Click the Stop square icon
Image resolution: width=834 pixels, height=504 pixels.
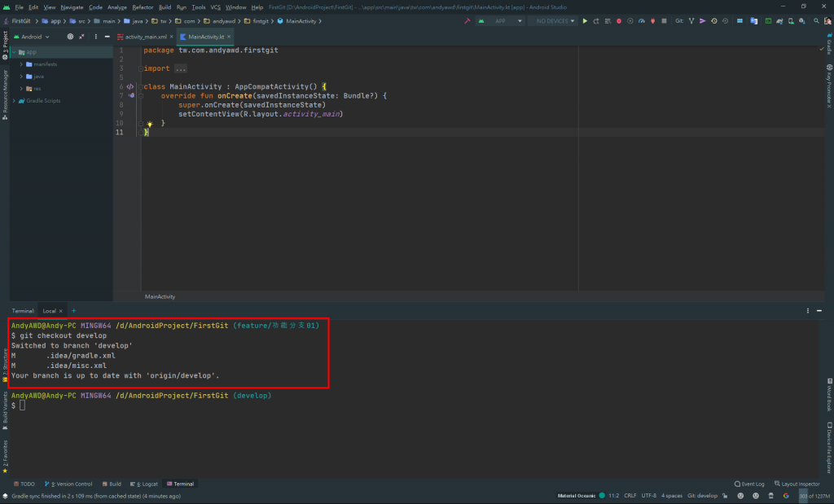click(x=664, y=21)
